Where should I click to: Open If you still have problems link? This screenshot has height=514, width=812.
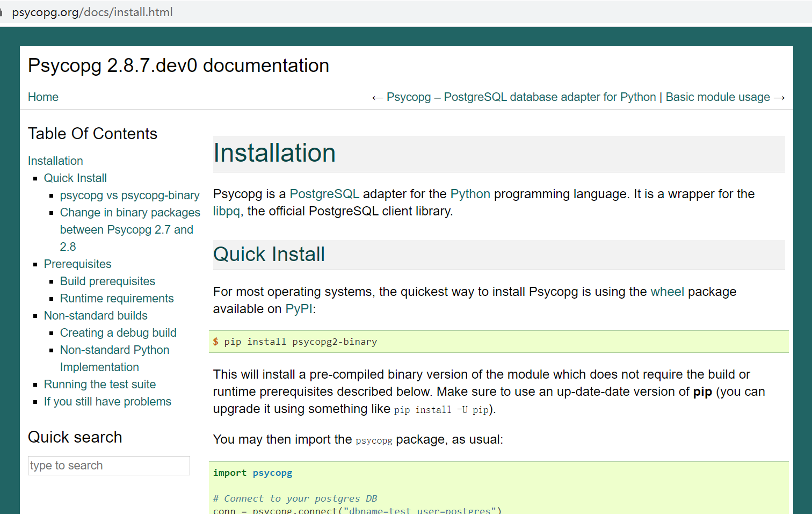pos(107,402)
